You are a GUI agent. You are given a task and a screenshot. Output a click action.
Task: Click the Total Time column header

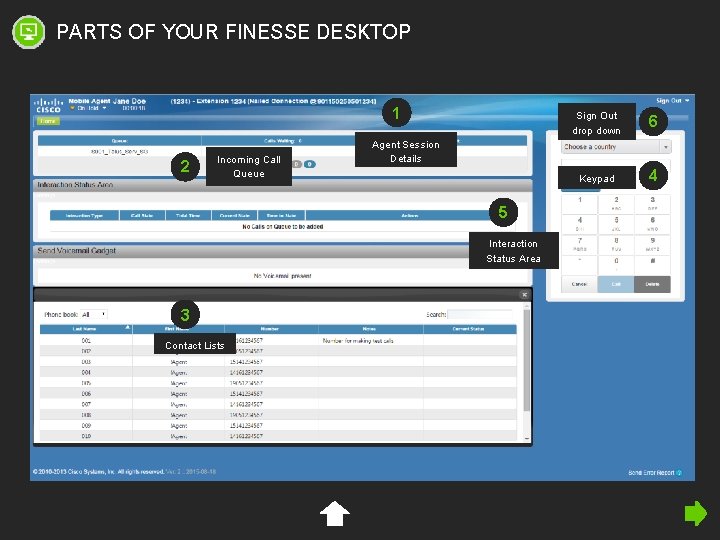[x=188, y=215]
